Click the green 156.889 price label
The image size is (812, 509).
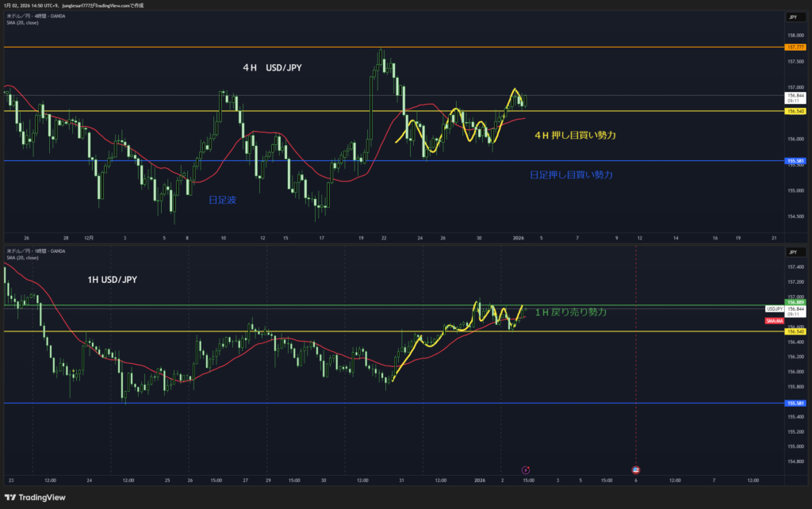click(x=795, y=301)
